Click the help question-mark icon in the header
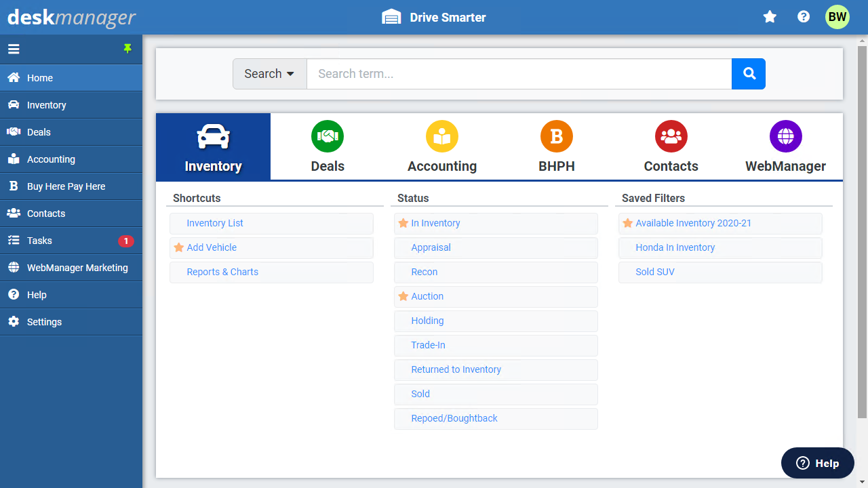 tap(804, 16)
